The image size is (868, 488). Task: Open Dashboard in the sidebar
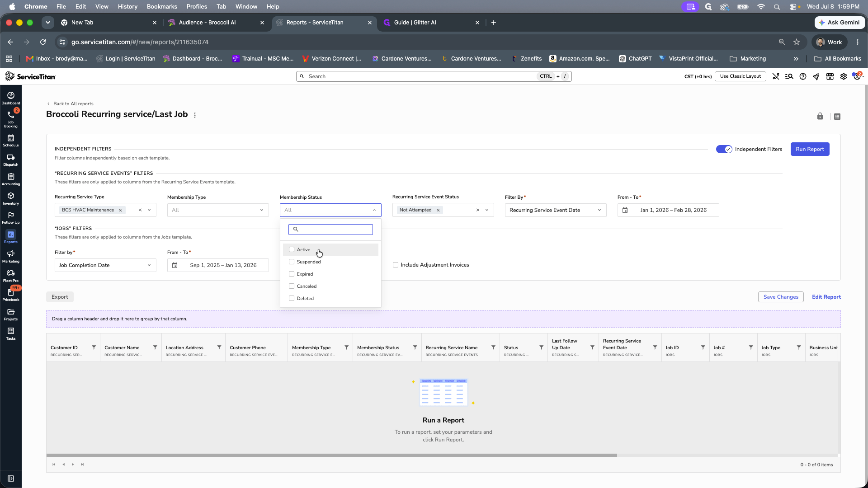11,98
